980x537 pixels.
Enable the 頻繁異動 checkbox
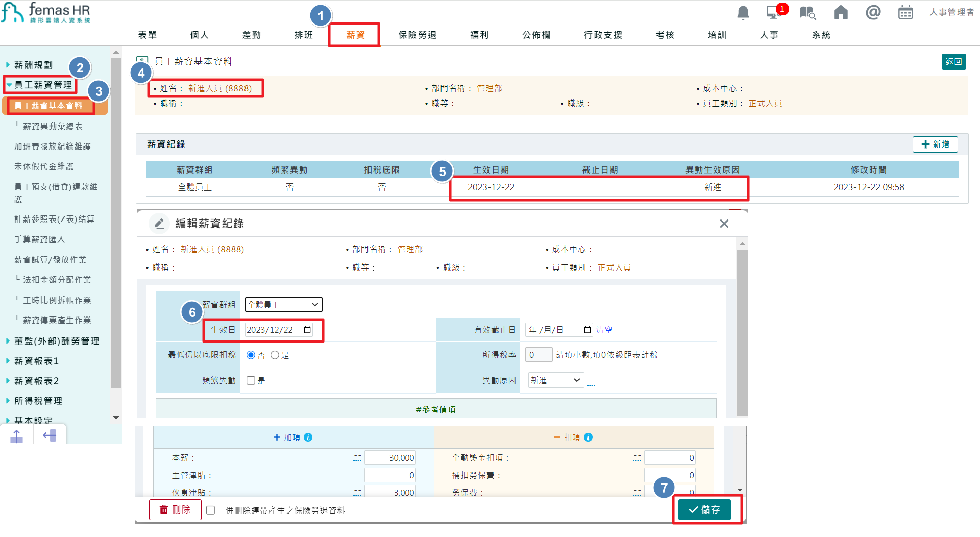pyautogui.click(x=250, y=380)
